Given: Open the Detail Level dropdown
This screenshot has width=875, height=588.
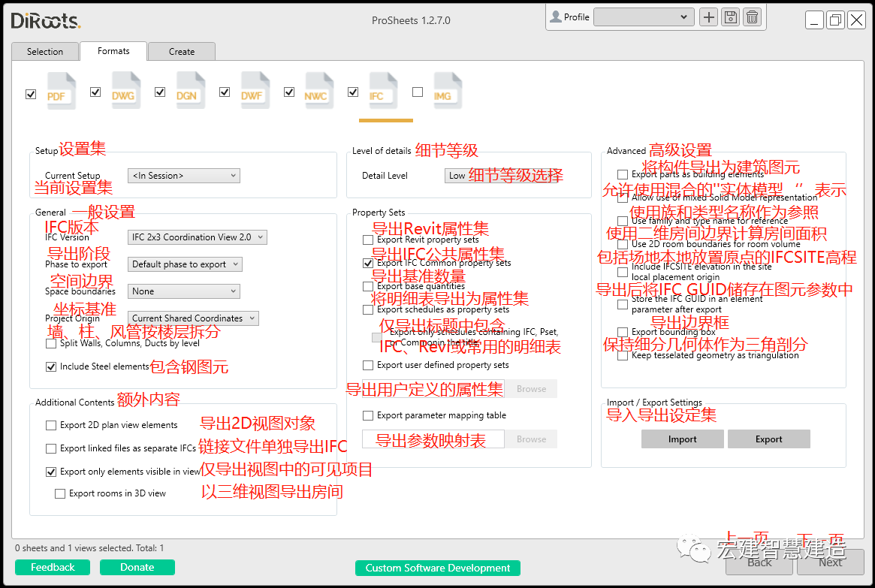Looking at the screenshot, I should (x=502, y=176).
